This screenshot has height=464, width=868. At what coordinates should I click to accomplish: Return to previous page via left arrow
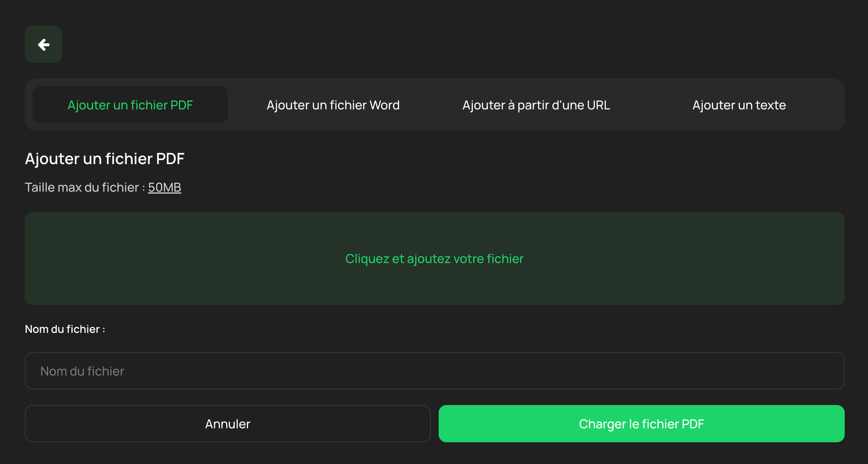coord(43,45)
